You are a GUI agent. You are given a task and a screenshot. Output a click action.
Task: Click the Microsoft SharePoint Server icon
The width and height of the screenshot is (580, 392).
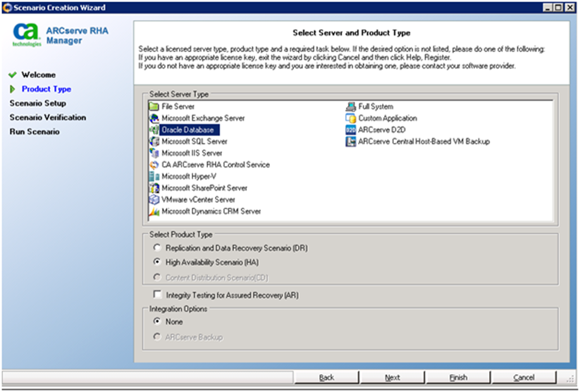154,188
